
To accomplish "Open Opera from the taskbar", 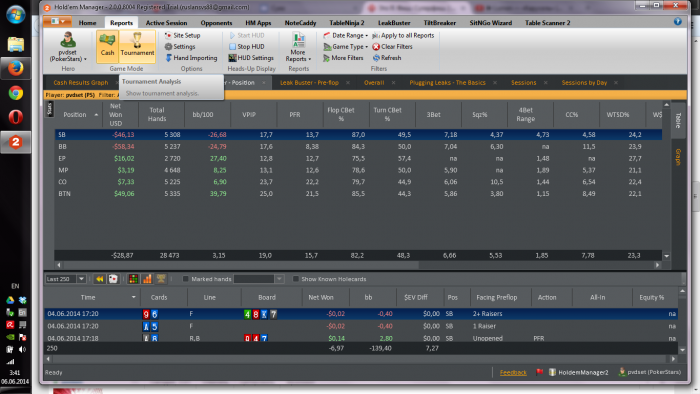I will tap(16, 117).
